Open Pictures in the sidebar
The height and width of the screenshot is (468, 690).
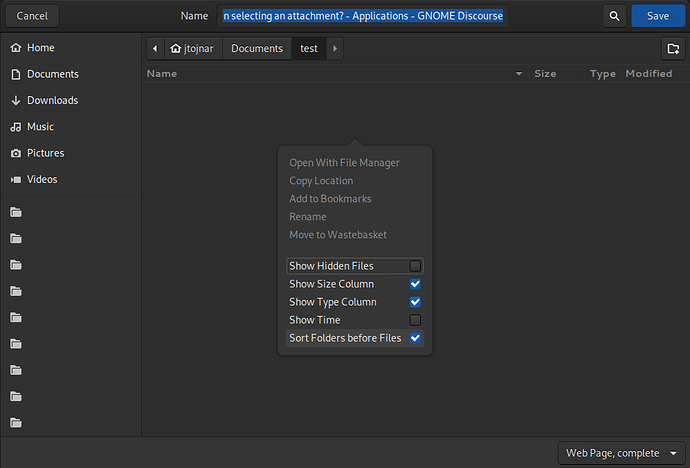(71, 153)
